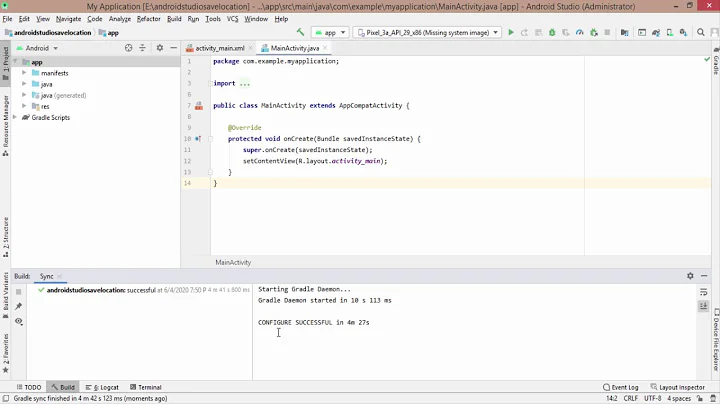Screen dimensions: 720x404
Task: Open the app run configuration dropdown
Action: 330,33
